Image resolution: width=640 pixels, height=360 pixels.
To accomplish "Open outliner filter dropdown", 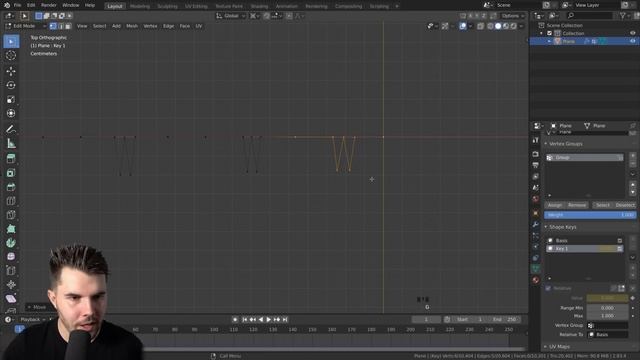I will coord(624,16).
